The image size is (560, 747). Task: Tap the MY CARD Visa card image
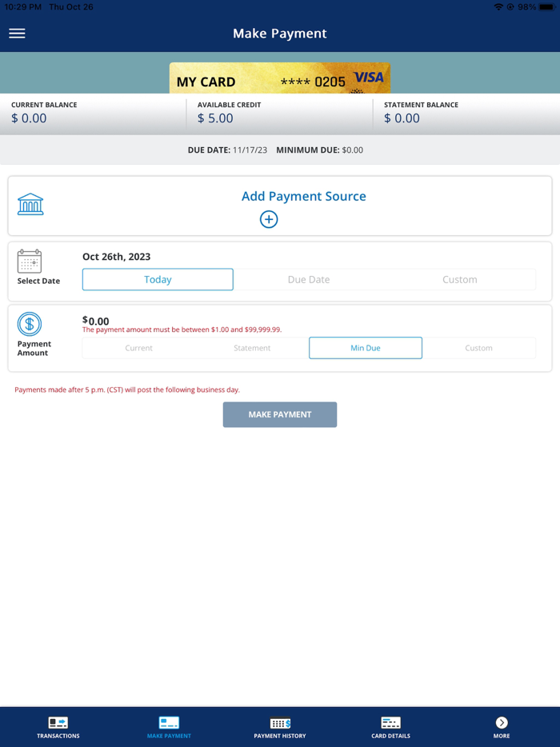(280, 78)
